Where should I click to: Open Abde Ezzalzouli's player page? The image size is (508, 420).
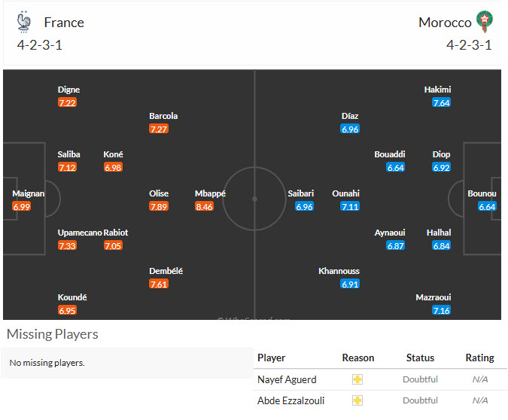(291, 401)
